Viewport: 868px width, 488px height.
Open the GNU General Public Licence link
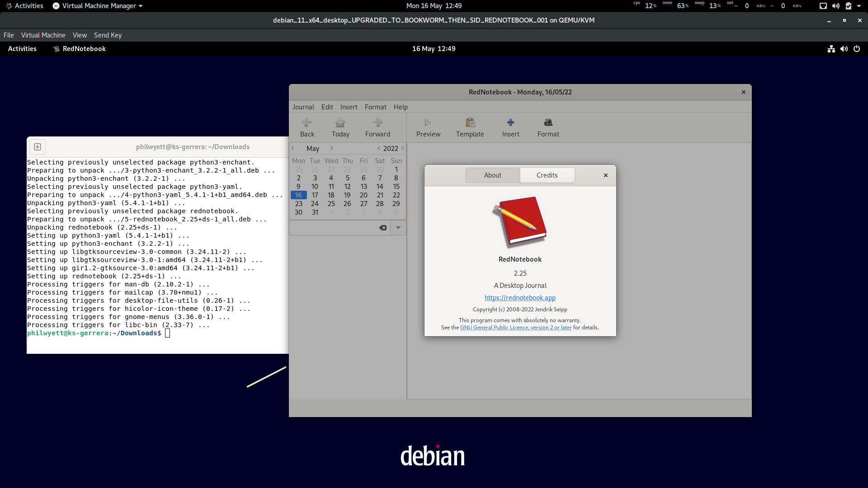pyautogui.click(x=515, y=327)
